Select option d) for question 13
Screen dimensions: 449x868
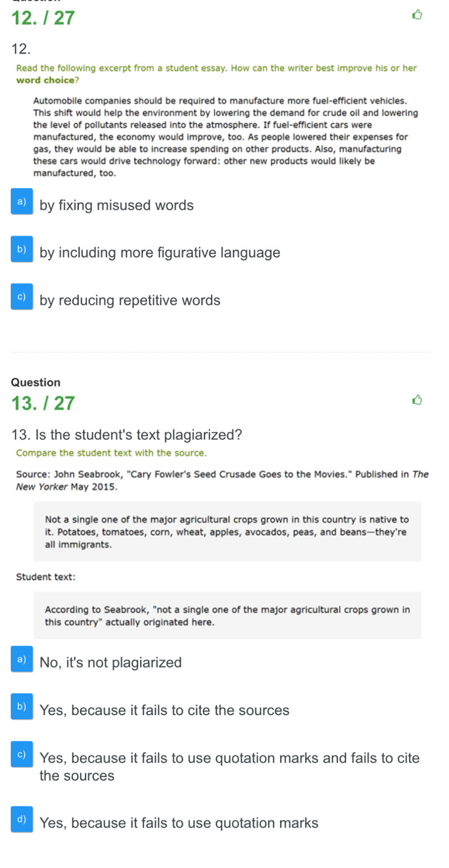point(22,820)
